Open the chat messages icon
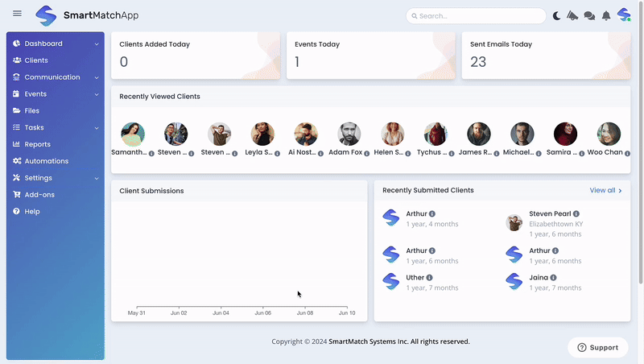Viewport: 644px width, 364px height. [x=589, y=15]
